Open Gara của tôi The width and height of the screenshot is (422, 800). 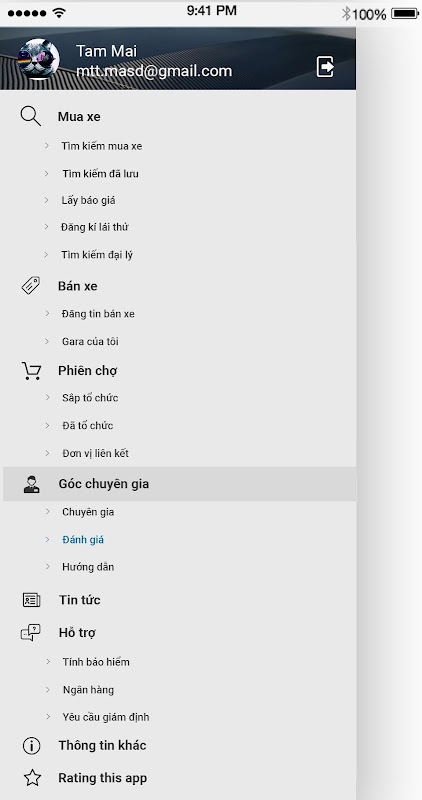90,341
